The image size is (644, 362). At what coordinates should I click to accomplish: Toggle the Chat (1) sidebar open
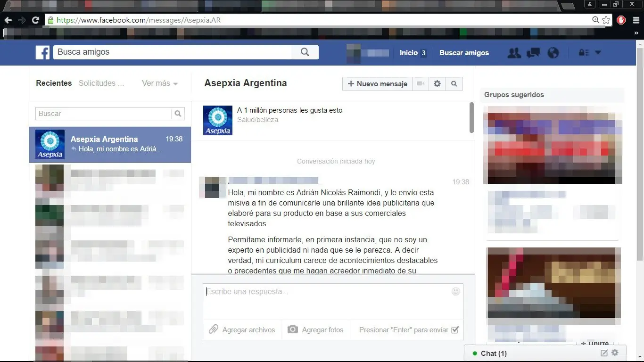coord(493,353)
